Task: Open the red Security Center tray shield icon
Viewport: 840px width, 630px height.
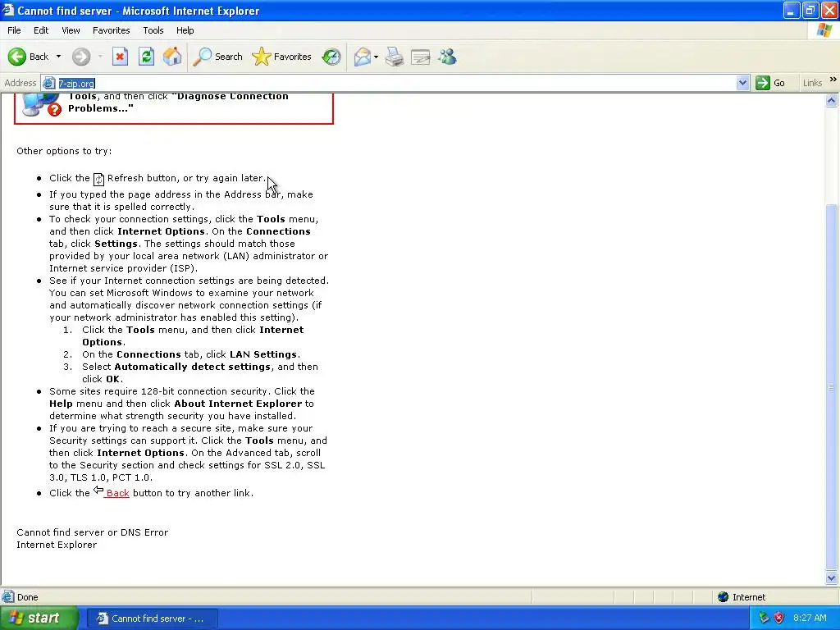Action: coord(779,618)
